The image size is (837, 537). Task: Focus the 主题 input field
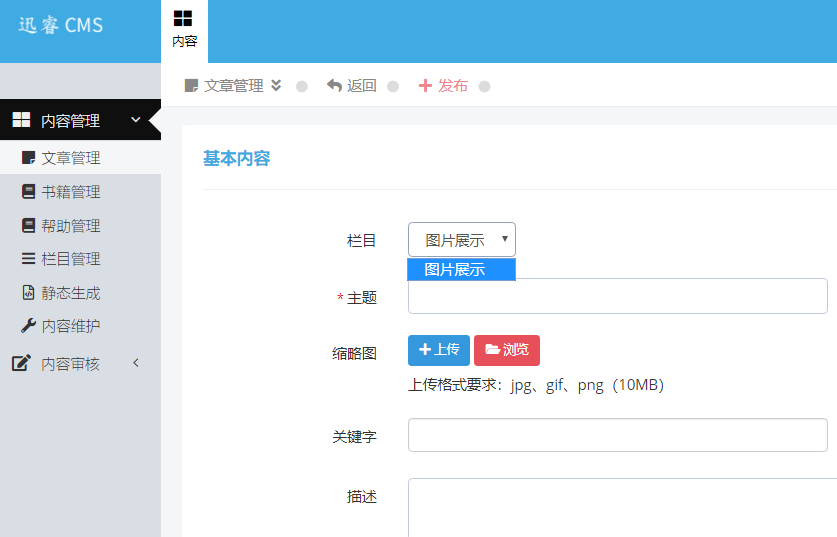618,296
